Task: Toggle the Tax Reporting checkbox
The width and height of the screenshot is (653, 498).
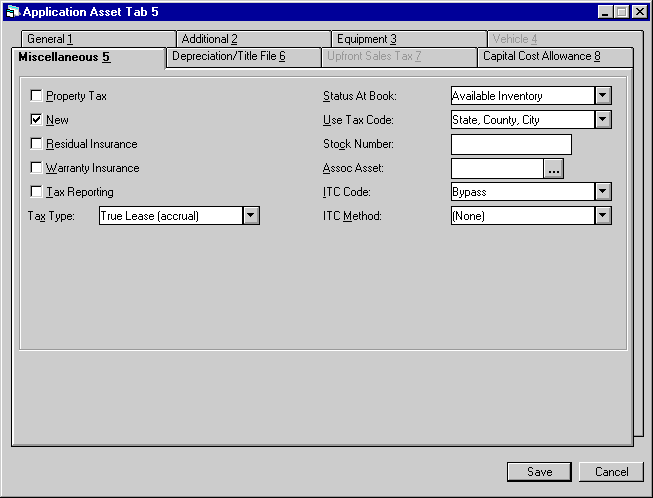Action: pyautogui.click(x=36, y=192)
